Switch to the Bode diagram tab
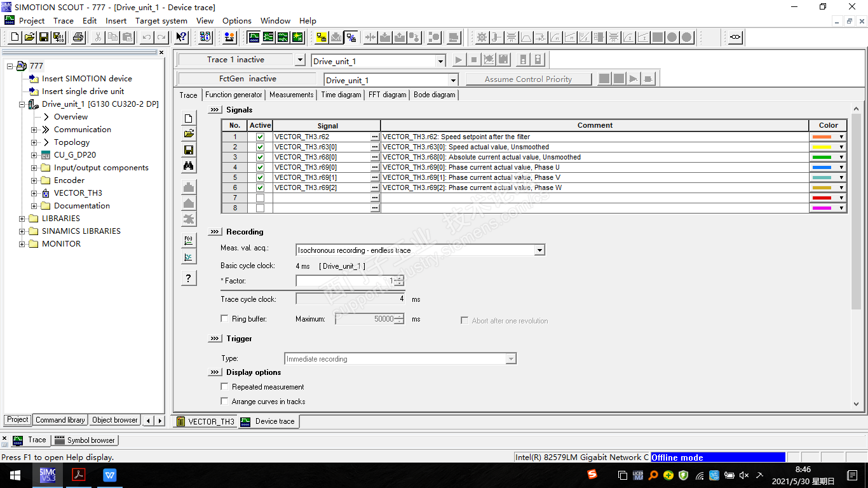 click(x=435, y=95)
